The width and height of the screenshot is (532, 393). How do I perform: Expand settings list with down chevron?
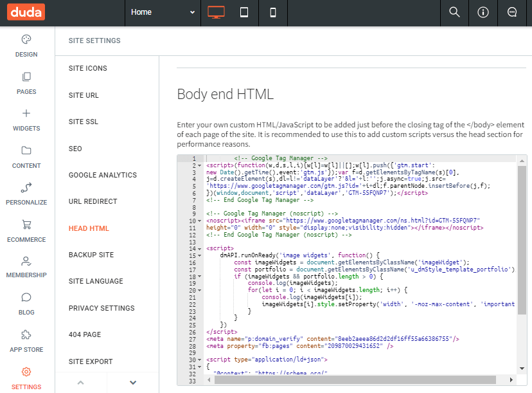click(x=132, y=382)
